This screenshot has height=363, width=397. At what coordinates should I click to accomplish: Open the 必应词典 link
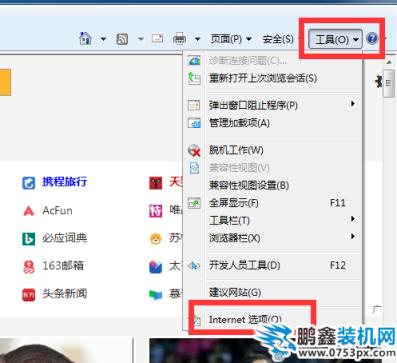[x=65, y=238]
